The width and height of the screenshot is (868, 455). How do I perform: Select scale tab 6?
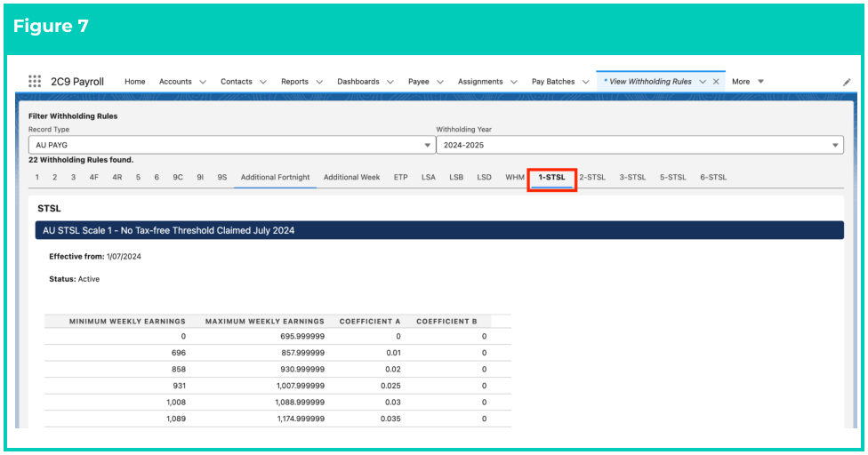click(x=157, y=178)
